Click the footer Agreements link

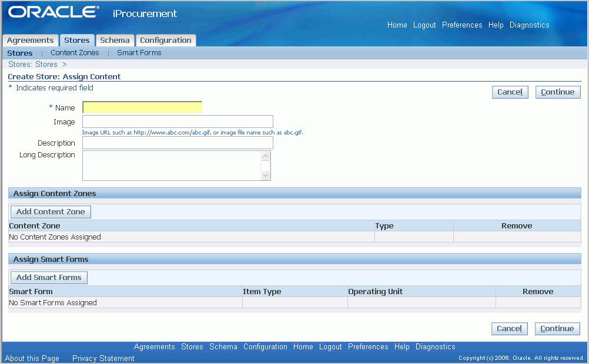pyautogui.click(x=155, y=347)
